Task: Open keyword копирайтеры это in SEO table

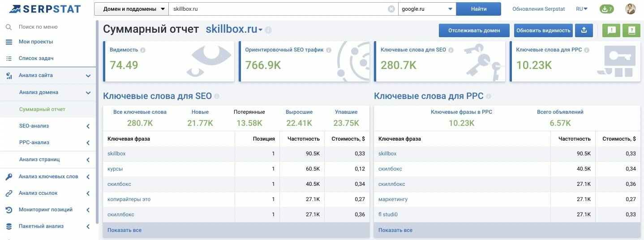Action: tap(129, 199)
